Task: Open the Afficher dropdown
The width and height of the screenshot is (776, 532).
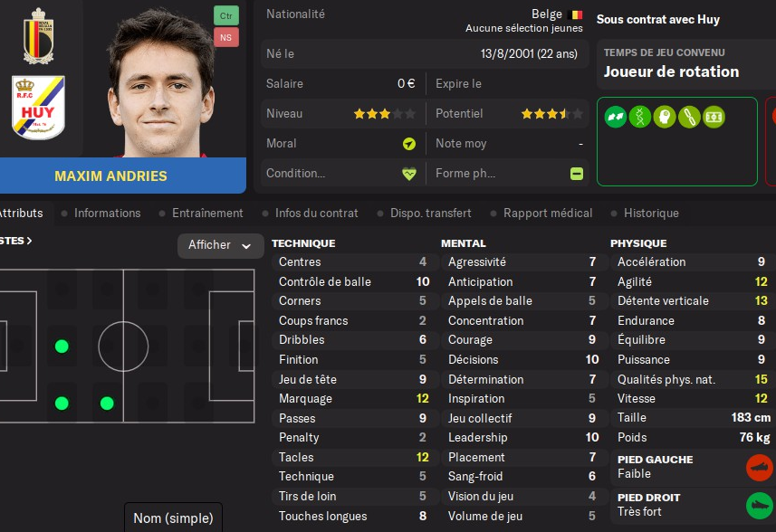Action: [220, 245]
